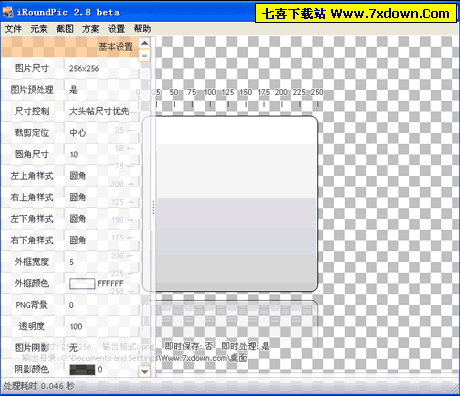Click the scroll down arrow in settings panel
Screen dimensions: 460x396
coord(145,371)
